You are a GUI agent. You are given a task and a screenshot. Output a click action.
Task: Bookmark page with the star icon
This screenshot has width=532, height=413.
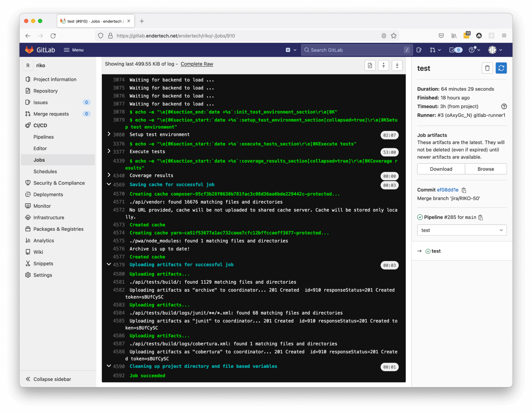(x=394, y=36)
